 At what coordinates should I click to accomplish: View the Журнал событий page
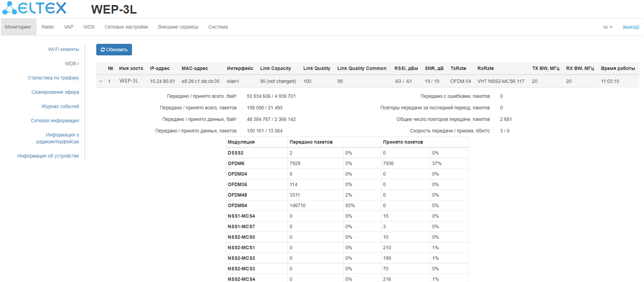coord(60,106)
